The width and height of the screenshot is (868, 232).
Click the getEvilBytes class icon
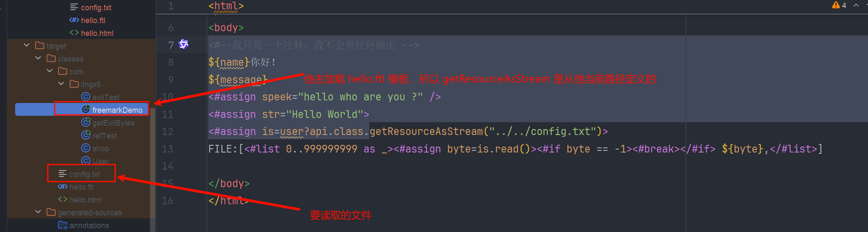tap(86, 122)
